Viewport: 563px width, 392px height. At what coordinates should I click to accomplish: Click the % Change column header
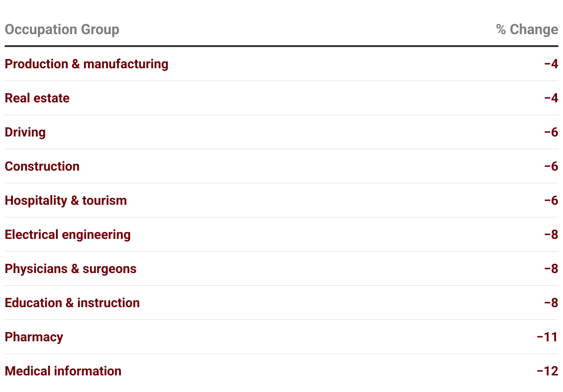pos(527,30)
